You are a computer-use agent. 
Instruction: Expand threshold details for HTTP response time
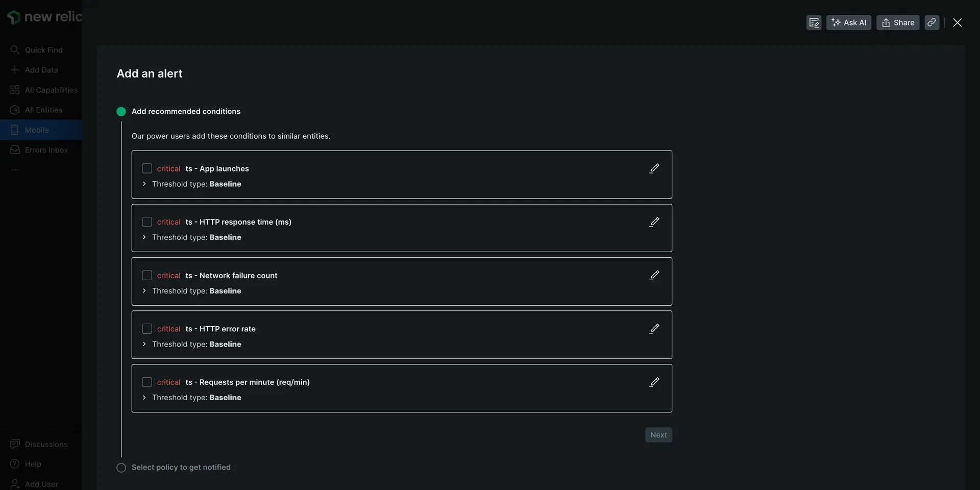click(144, 237)
